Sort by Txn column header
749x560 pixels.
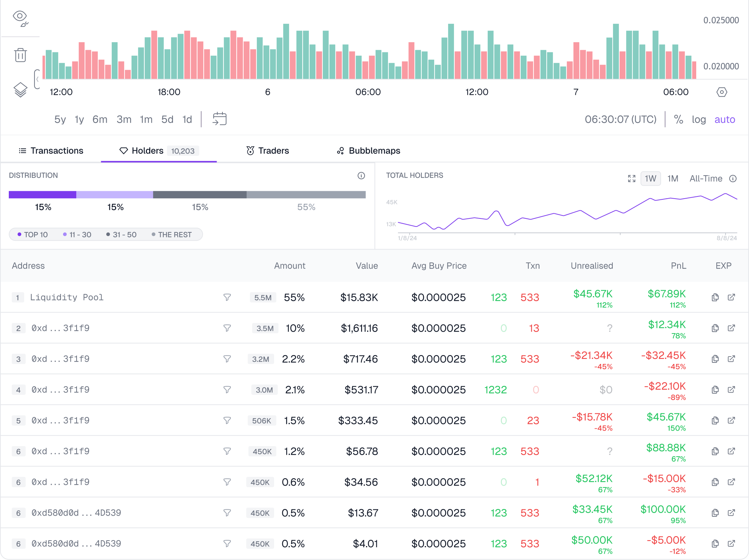532,266
